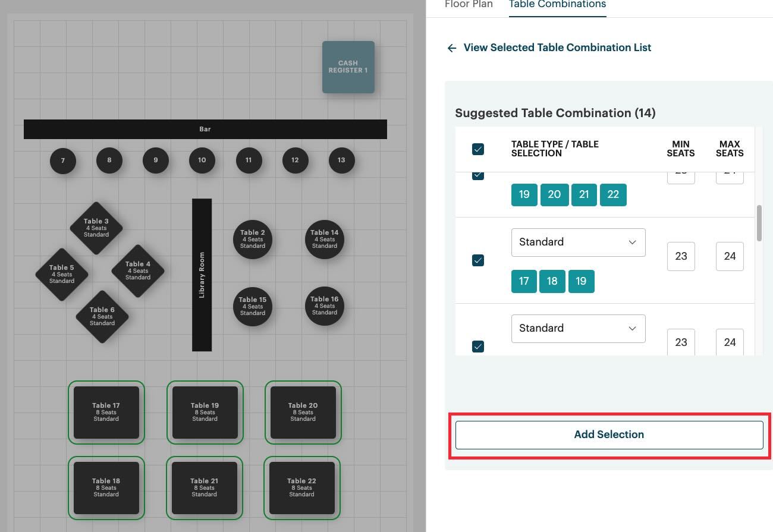This screenshot has width=773, height=532.
Task: Click the back arrow icon
Action: pyautogui.click(x=452, y=48)
